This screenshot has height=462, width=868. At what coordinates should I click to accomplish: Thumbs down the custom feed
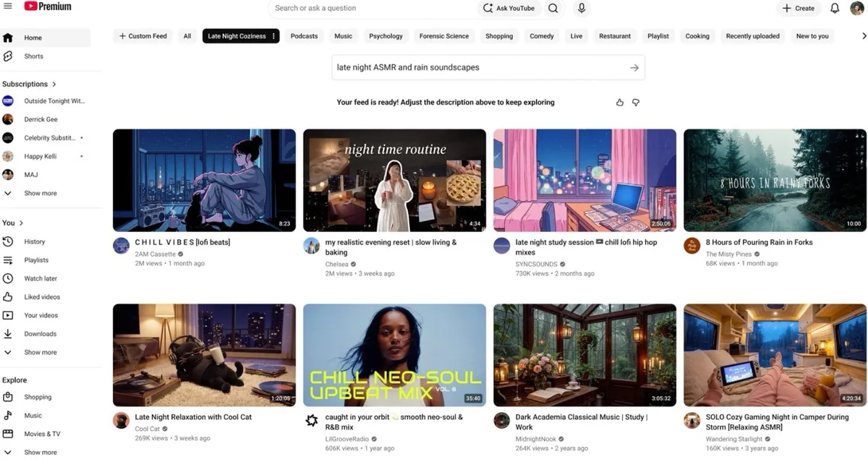tap(636, 103)
